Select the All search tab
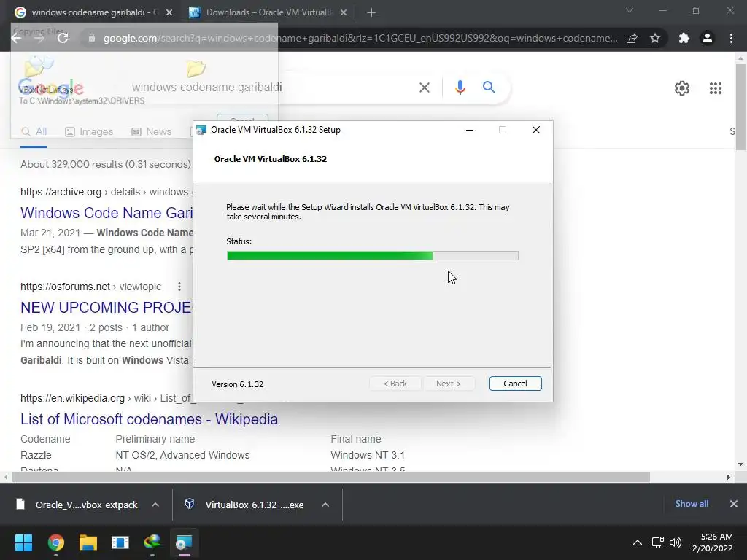 pyautogui.click(x=34, y=132)
